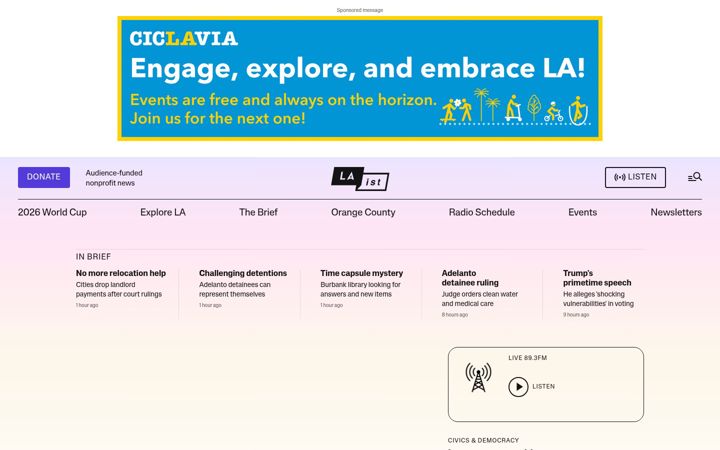
Task: View the Radio Schedule page
Action: click(x=482, y=212)
